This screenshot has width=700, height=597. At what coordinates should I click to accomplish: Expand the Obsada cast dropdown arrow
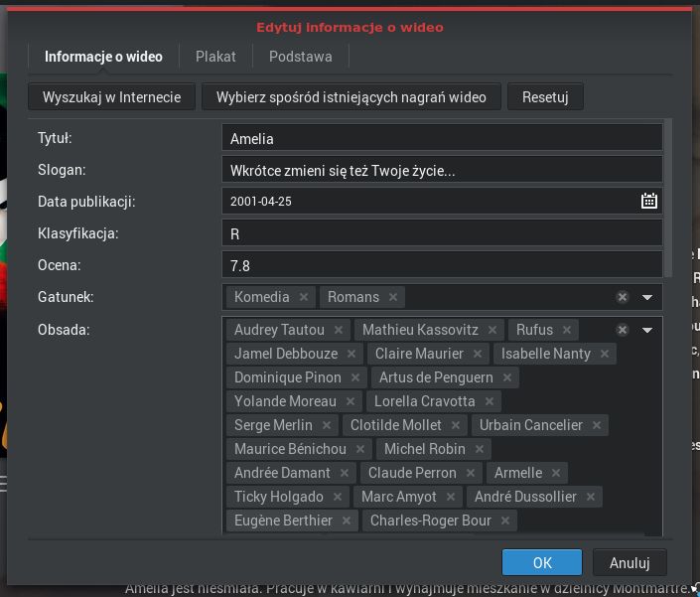click(x=647, y=331)
